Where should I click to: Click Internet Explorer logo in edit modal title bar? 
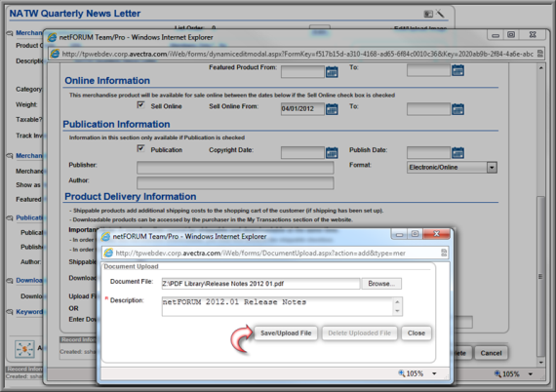52,37
